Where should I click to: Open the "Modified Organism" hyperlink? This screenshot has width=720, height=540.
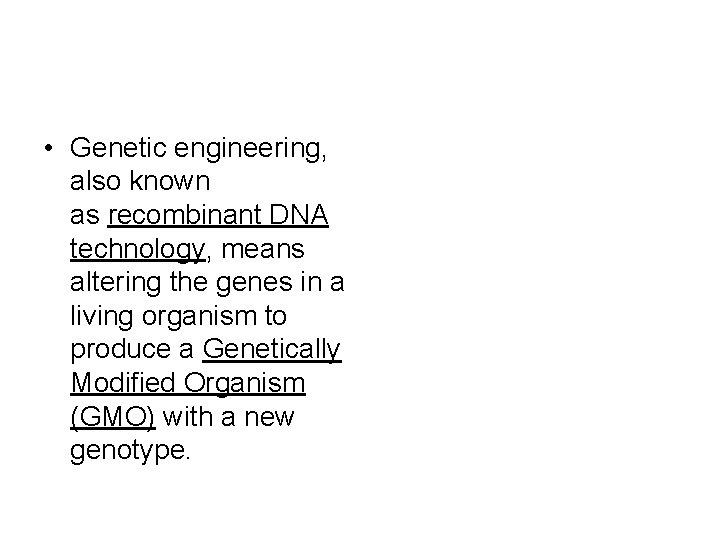click(188, 383)
